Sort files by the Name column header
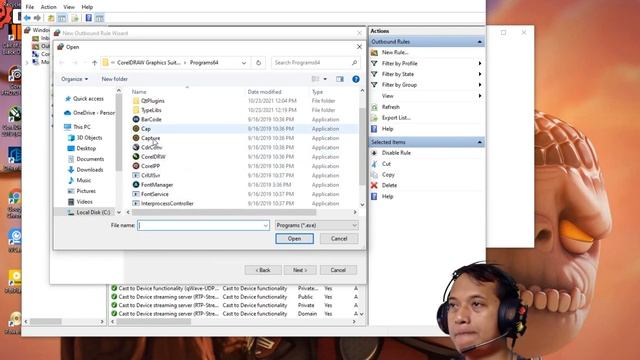This screenshot has width=640, height=360. pos(139,92)
